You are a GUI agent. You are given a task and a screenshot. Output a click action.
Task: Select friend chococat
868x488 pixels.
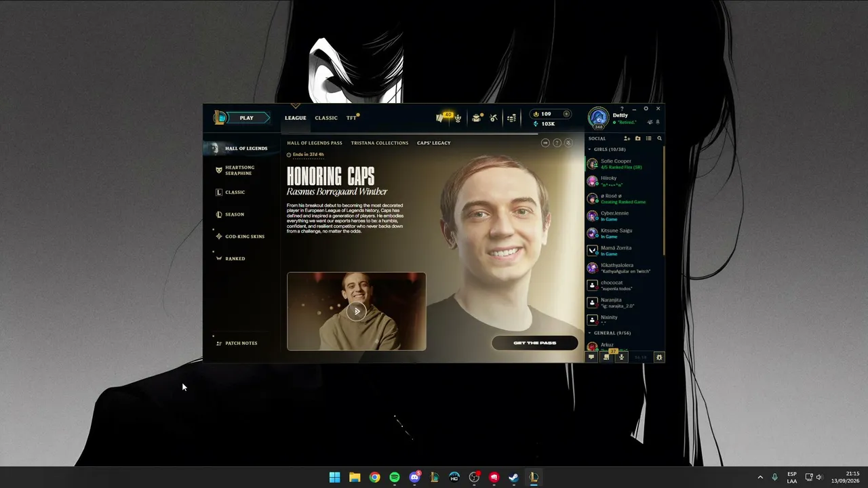click(x=625, y=285)
